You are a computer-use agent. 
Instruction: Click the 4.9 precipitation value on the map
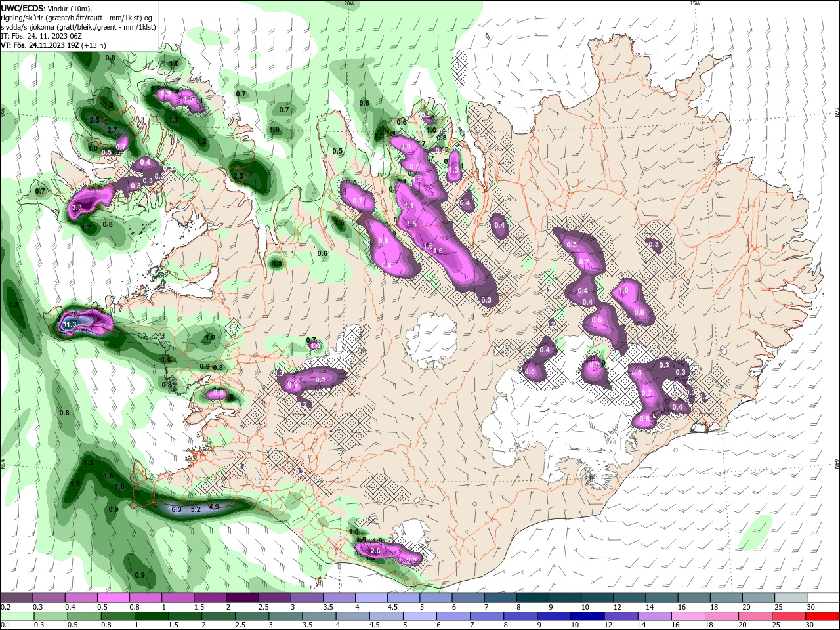point(213,506)
